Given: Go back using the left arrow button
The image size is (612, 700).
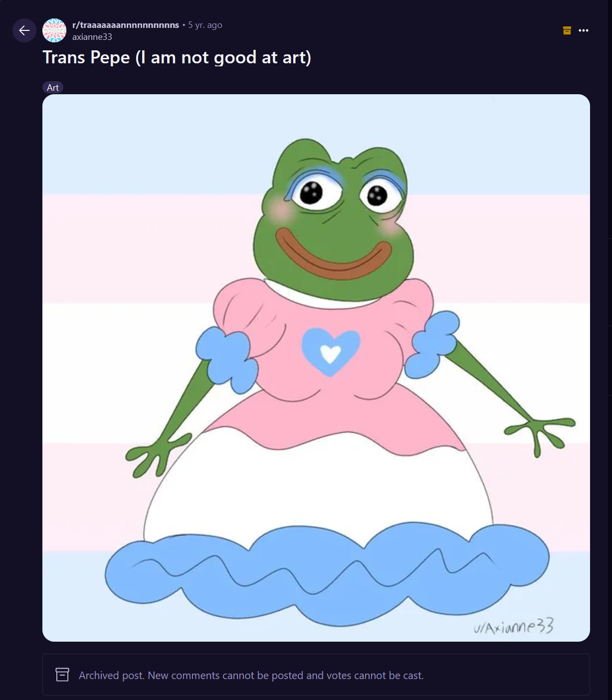Looking at the screenshot, I should click(x=24, y=30).
